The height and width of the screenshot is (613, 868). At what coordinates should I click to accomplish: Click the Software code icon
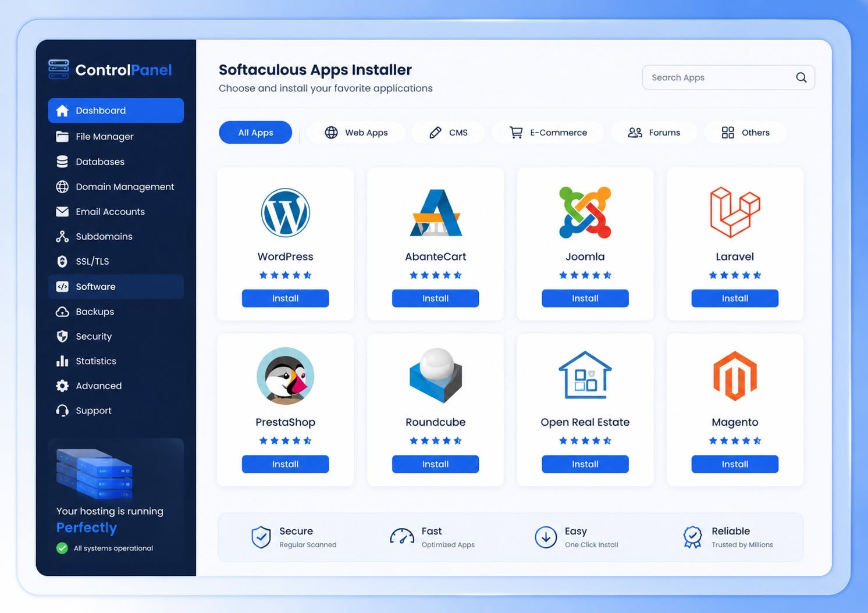(62, 287)
